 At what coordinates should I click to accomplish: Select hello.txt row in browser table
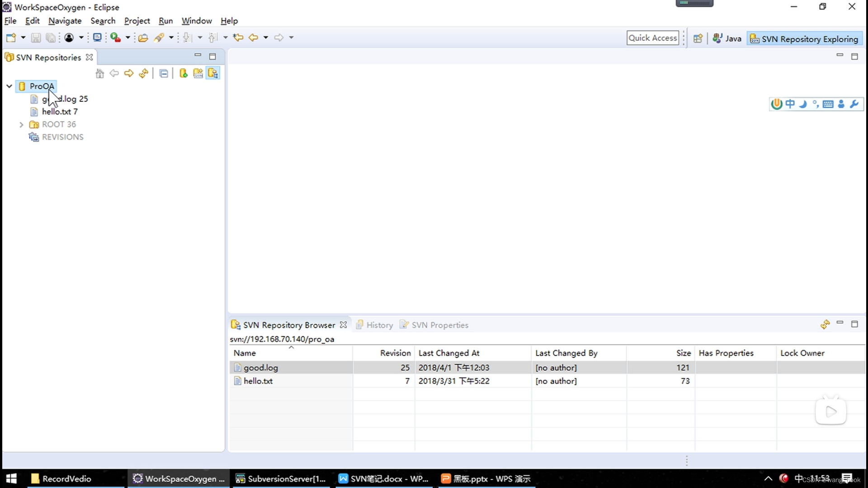tap(547, 381)
